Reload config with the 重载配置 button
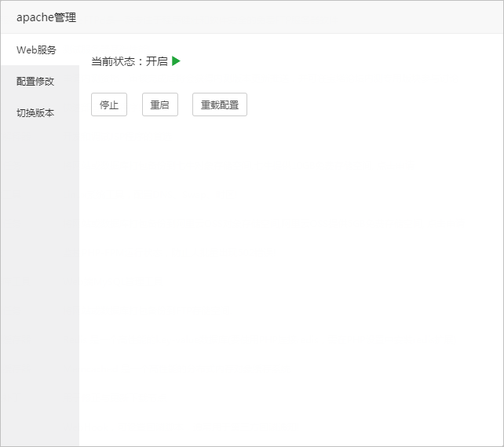Viewport: 504px width, 447px height. click(220, 104)
